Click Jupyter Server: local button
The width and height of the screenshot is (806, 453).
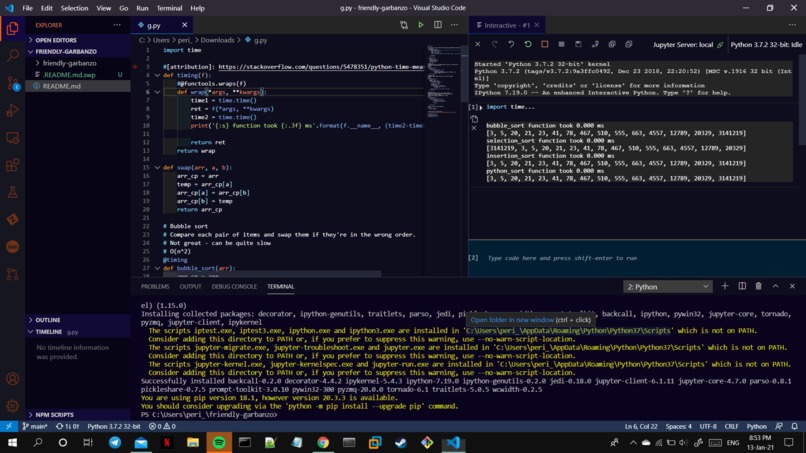point(688,45)
